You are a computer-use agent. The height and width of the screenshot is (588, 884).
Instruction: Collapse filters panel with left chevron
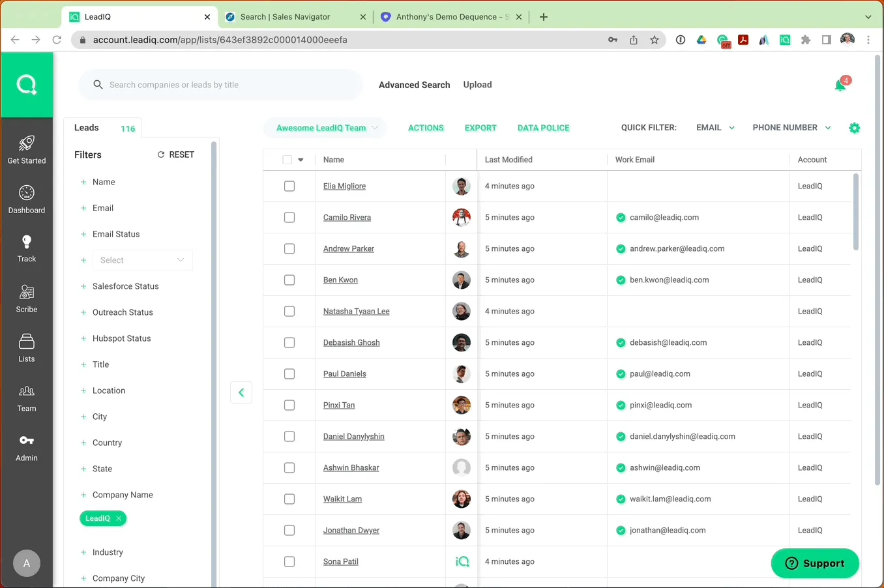point(241,392)
